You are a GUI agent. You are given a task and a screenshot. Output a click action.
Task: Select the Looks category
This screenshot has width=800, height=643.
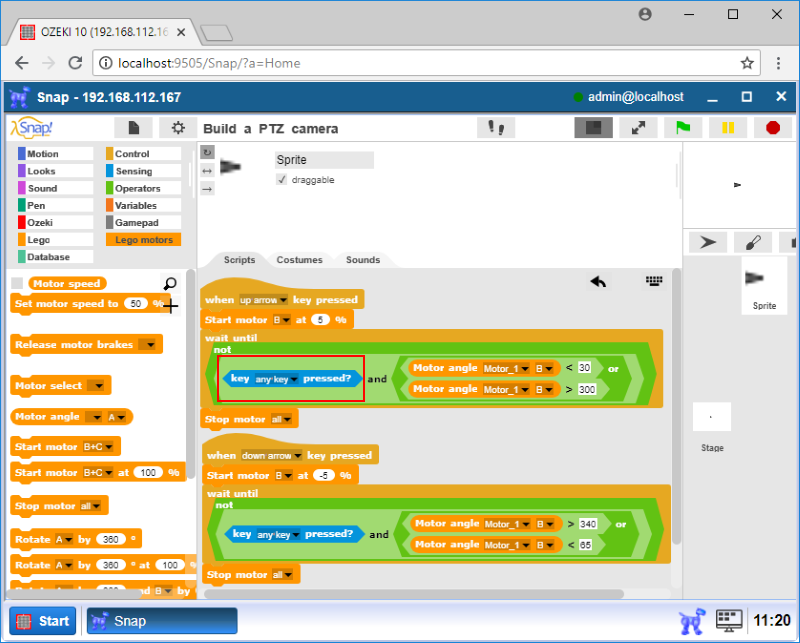pyautogui.click(x=56, y=171)
